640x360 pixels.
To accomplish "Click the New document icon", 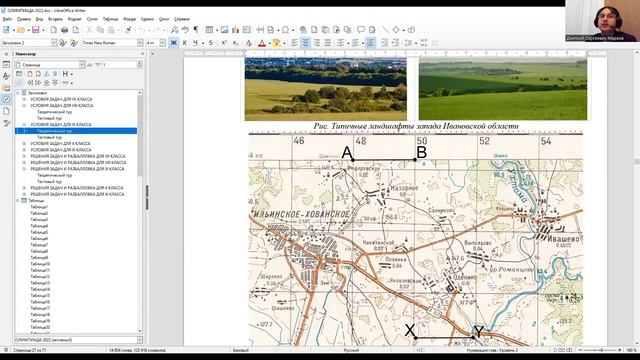I will tap(6, 30).
